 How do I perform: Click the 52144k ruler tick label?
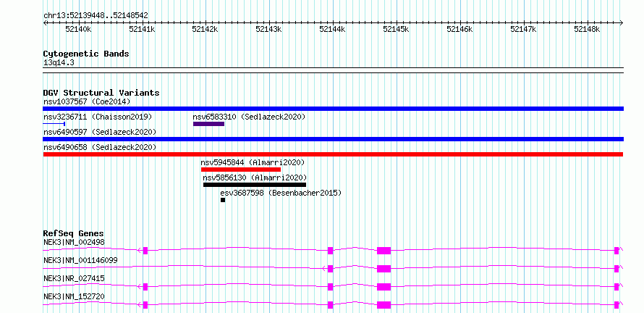point(333,29)
